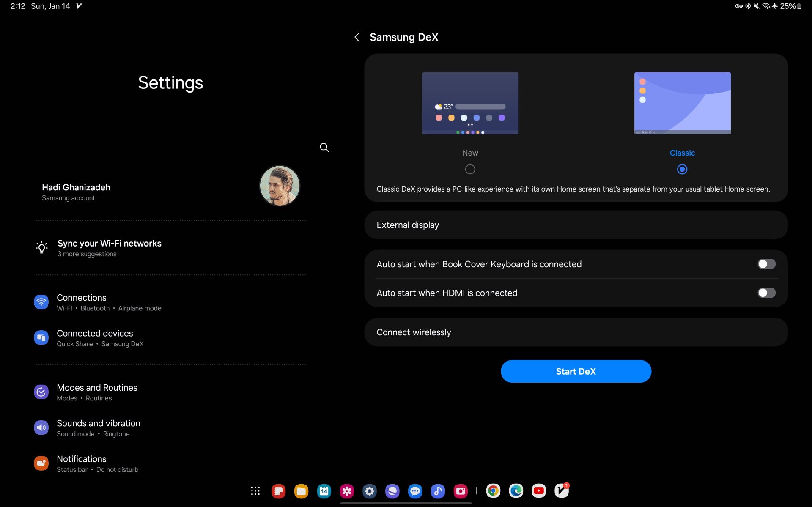The height and width of the screenshot is (507, 812).
Task: Enable auto start for Book Cover Keyboard
Action: tap(766, 264)
